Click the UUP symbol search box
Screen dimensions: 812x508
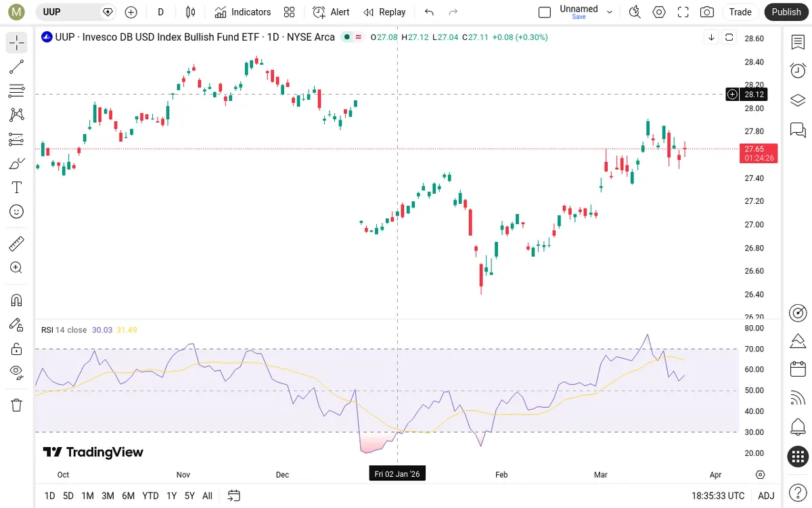click(x=76, y=12)
